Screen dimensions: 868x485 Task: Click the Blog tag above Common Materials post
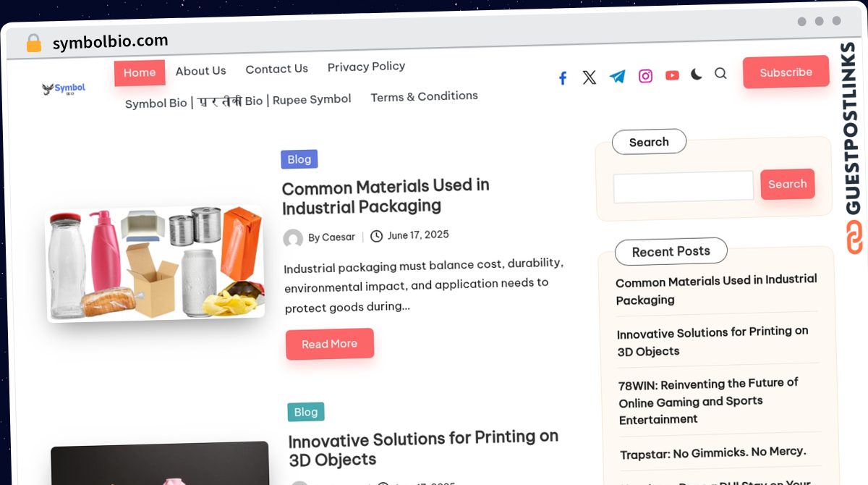(299, 159)
